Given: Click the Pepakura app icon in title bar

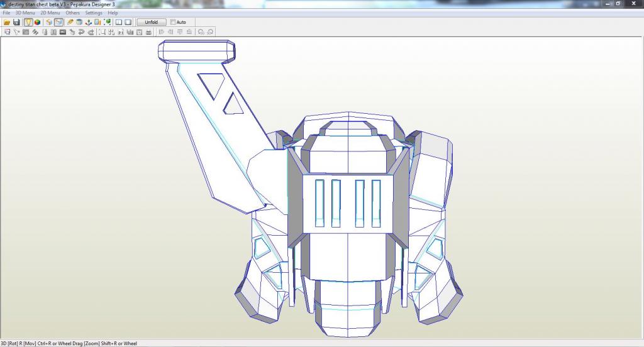Looking at the screenshot, I should pyautogui.click(x=4, y=4).
